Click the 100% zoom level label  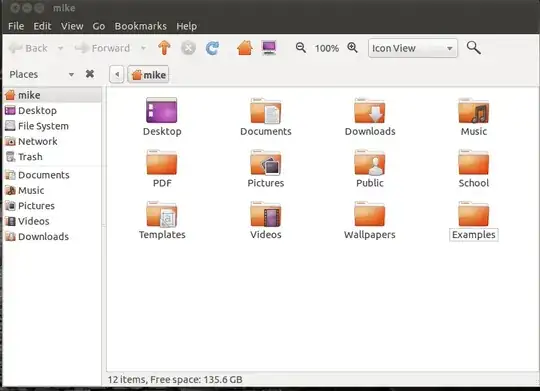click(x=326, y=48)
